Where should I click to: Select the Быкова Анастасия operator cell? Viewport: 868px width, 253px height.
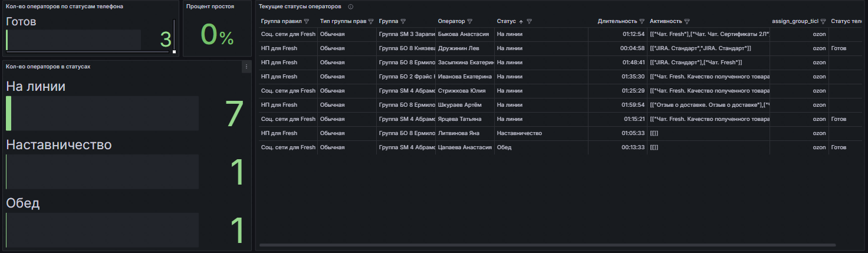465,34
